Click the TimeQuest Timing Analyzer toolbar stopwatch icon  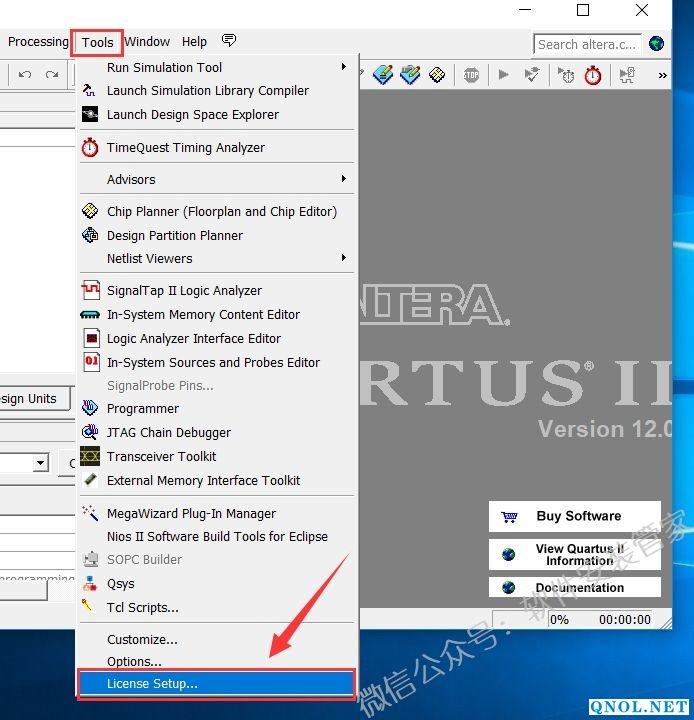(593, 75)
